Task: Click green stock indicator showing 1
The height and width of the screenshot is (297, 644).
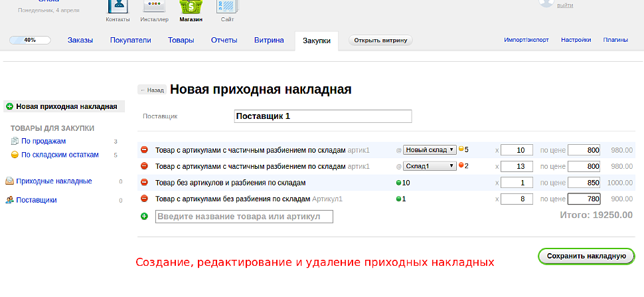Action: (398, 199)
